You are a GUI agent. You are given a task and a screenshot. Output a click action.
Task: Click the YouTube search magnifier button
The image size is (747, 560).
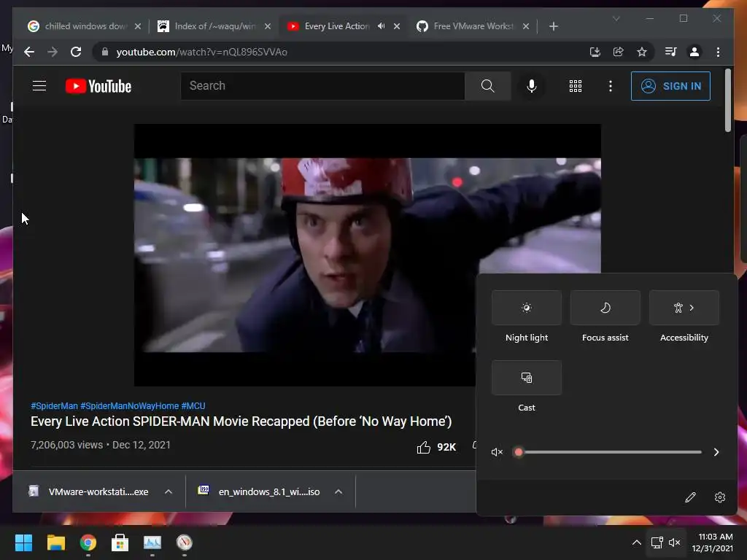point(487,86)
